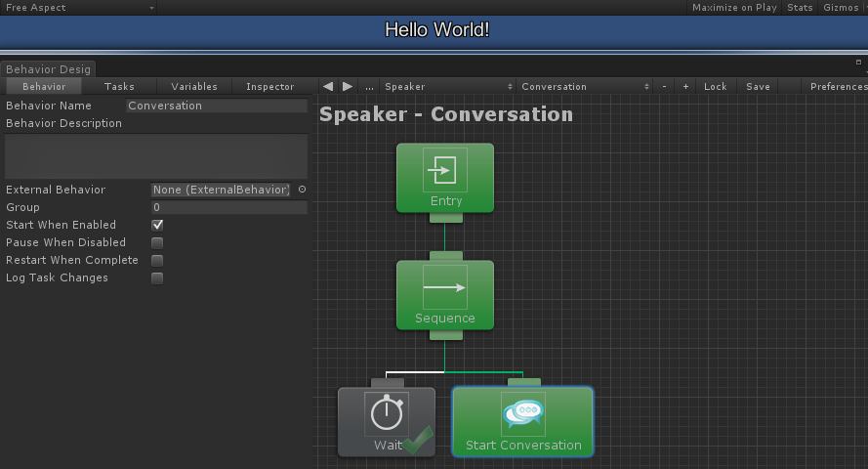Switch to the Variables tab
Image resolution: width=868 pixels, height=469 pixels.
point(194,86)
